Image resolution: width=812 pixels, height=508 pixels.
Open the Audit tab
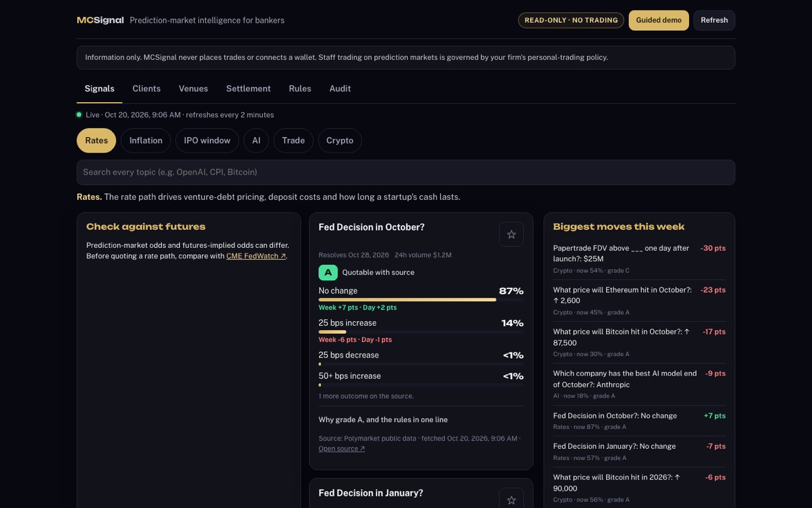pyautogui.click(x=340, y=89)
